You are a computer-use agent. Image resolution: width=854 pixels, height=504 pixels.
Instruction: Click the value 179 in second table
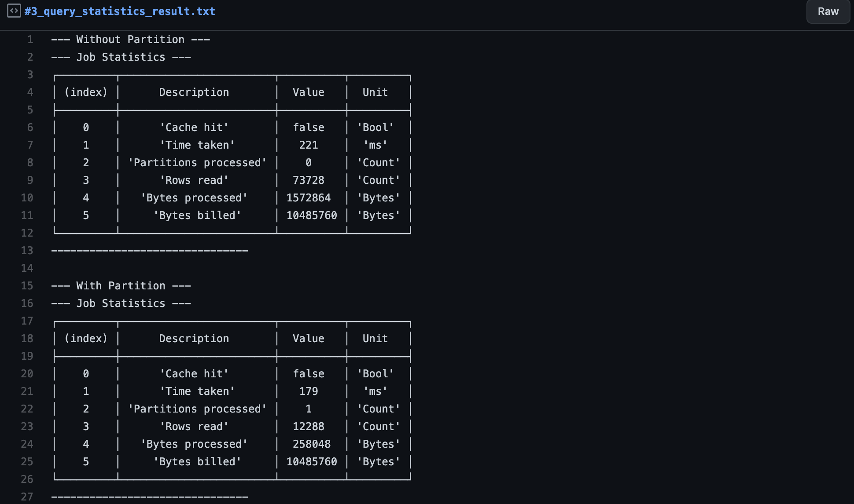(x=309, y=391)
